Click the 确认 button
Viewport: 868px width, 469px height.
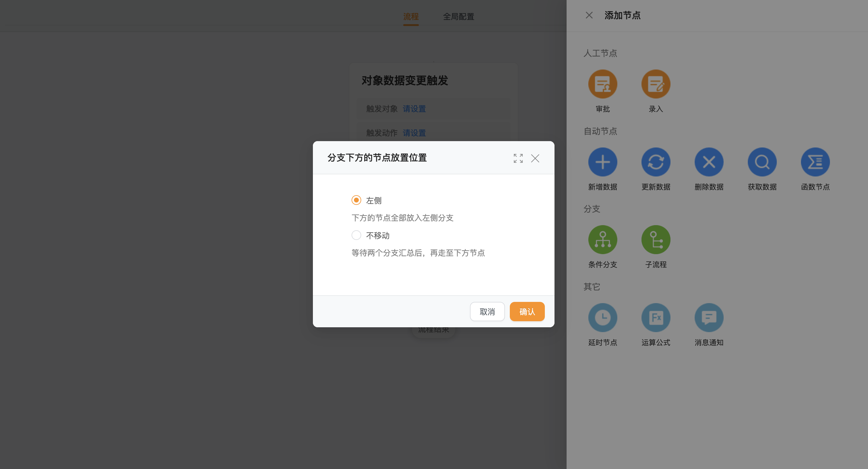point(527,312)
